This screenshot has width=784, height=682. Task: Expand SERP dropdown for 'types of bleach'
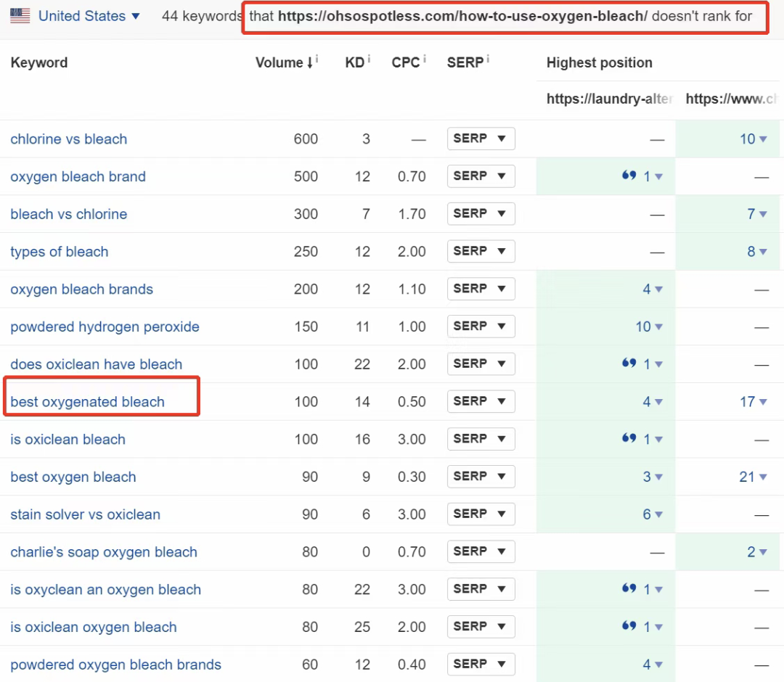pos(481,251)
